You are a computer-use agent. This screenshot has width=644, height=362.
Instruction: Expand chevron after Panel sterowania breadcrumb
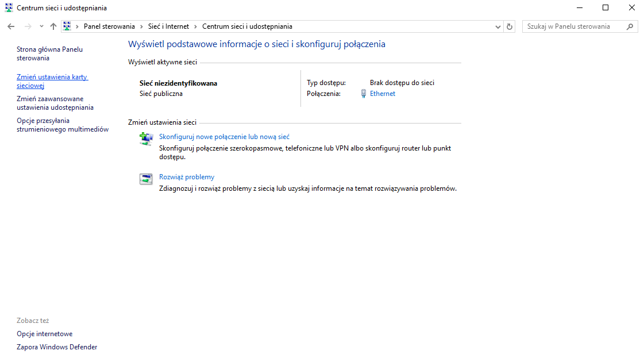(x=141, y=26)
